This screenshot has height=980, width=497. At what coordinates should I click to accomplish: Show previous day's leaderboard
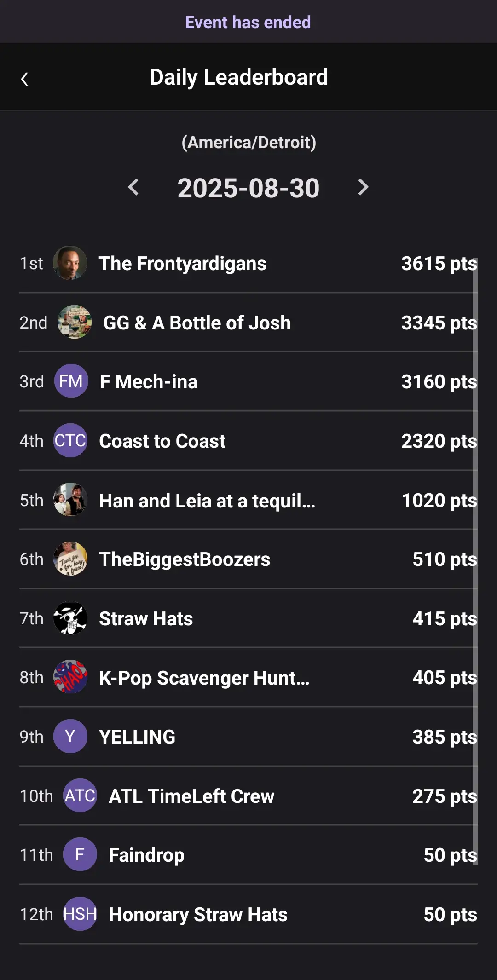click(133, 187)
